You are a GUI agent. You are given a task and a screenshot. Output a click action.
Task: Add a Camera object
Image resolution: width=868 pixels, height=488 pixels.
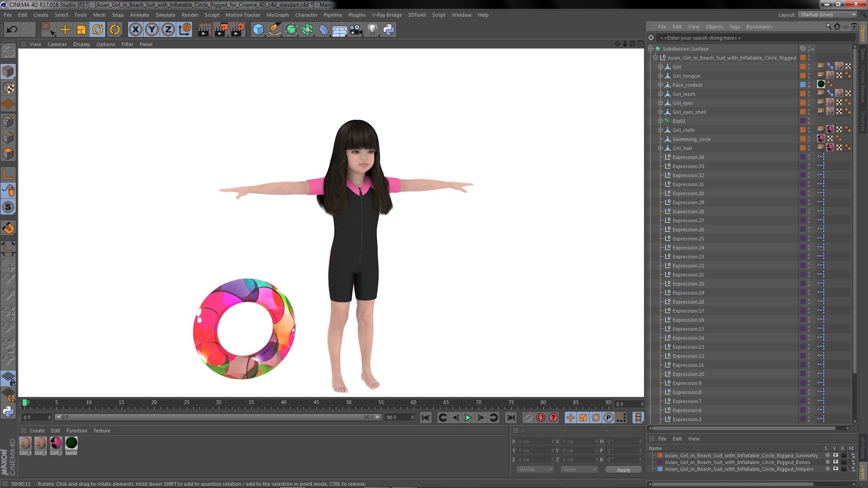356,30
